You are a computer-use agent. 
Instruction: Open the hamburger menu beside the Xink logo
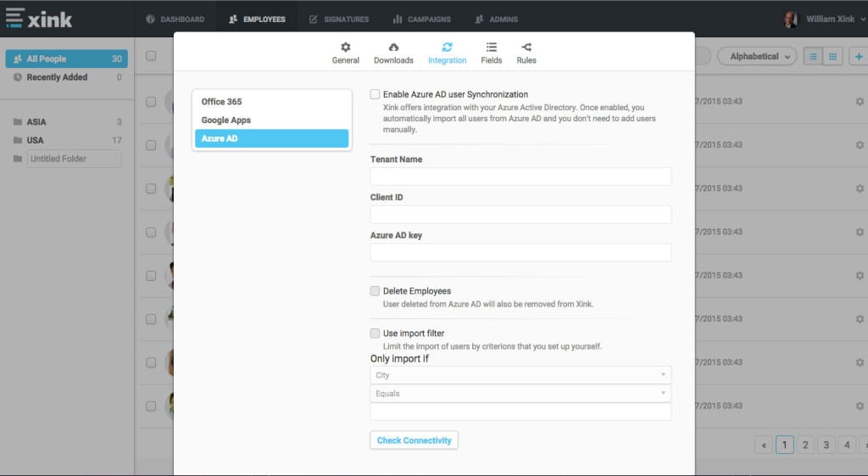coord(14,18)
